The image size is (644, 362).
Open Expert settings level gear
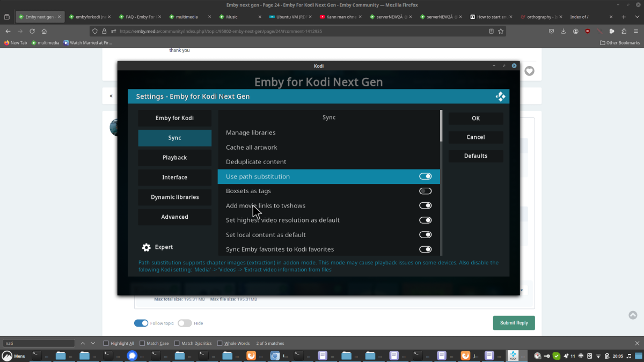coord(147,247)
